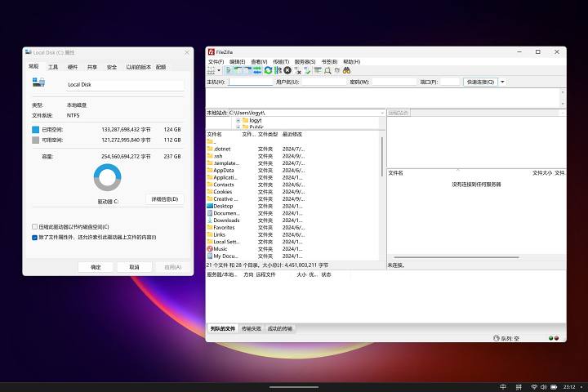This screenshot has height=392, width=588.
Task: Click the Music folder icon in file list
Action: click(x=210, y=249)
